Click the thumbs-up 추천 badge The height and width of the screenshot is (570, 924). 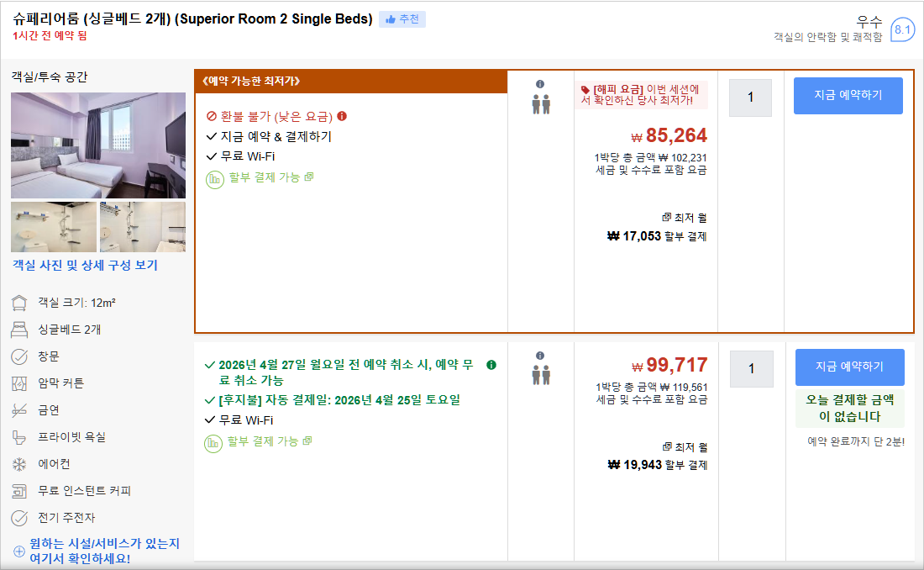(402, 19)
